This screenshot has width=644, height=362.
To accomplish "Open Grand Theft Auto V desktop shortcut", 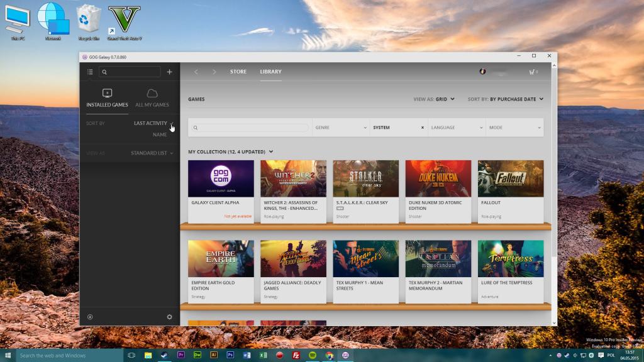I will [124, 23].
